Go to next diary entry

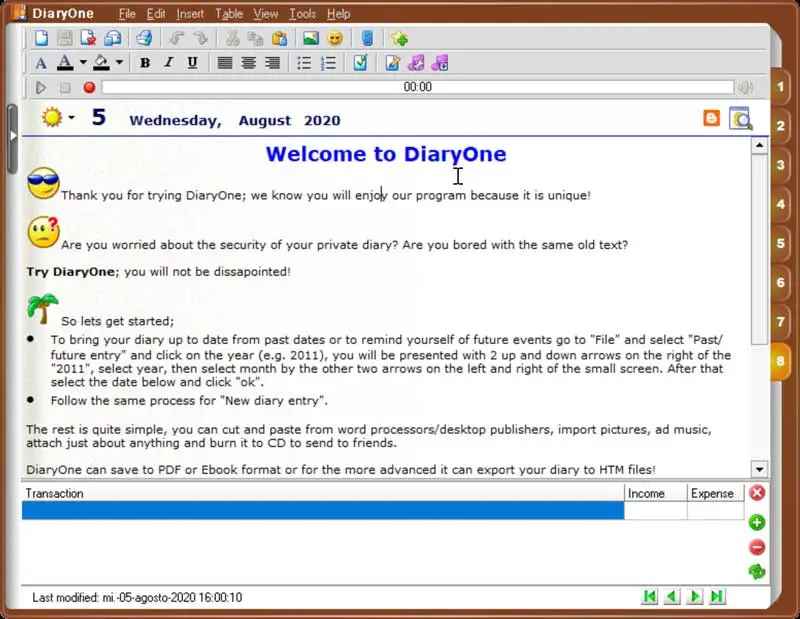(x=694, y=596)
